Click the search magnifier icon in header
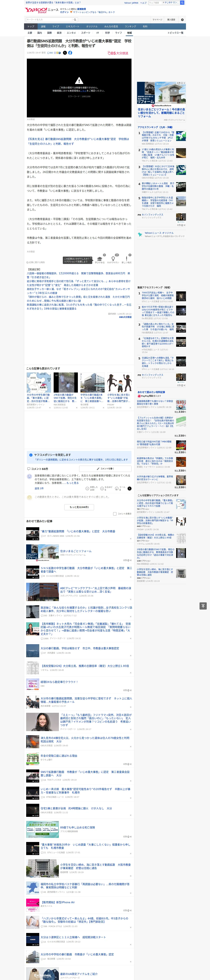 (x=75, y=19)
